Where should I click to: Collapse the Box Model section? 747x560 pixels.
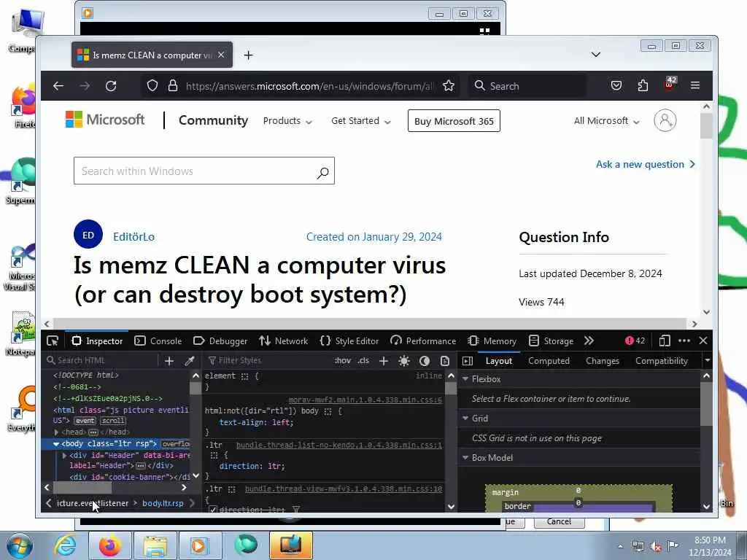(x=465, y=458)
